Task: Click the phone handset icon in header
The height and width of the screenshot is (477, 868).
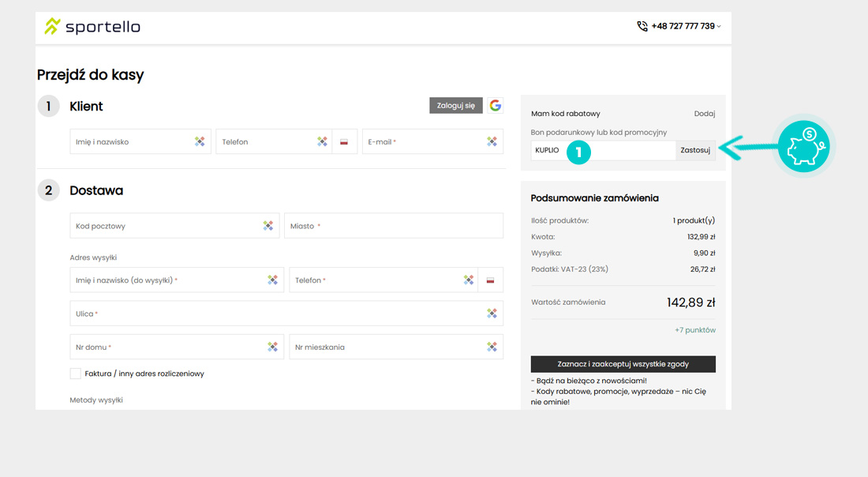Action: (x=642, y=26)
